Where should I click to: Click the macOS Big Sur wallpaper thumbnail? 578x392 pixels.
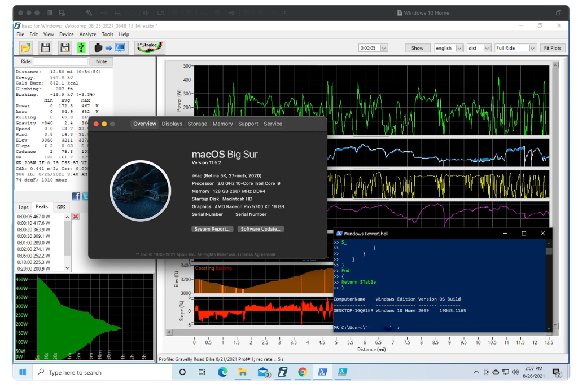click(x=141, y=191)
